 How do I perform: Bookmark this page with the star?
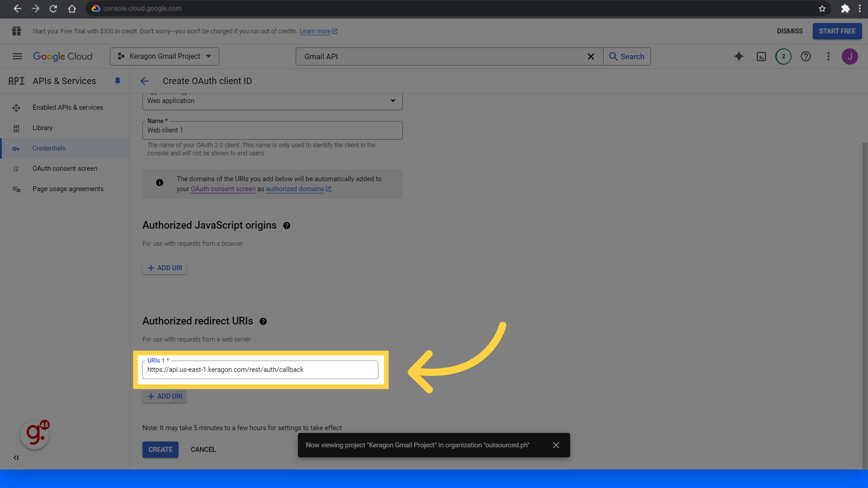[x=822, y=9]
